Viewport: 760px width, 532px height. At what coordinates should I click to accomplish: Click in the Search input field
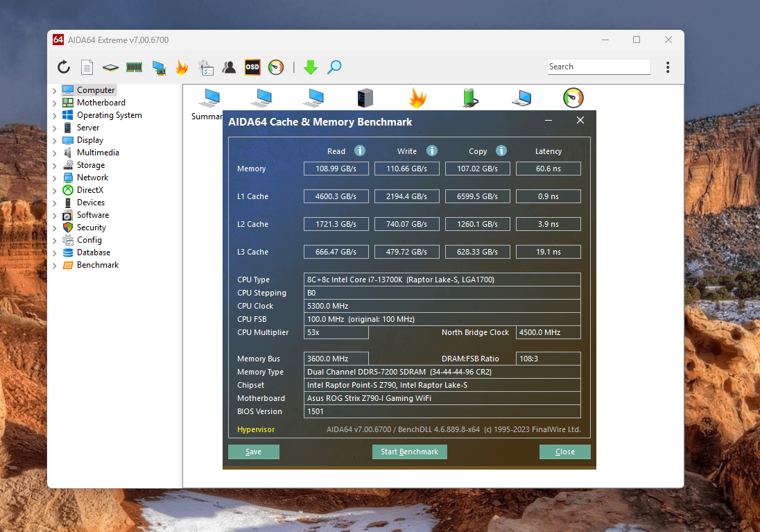pos(598,67)
